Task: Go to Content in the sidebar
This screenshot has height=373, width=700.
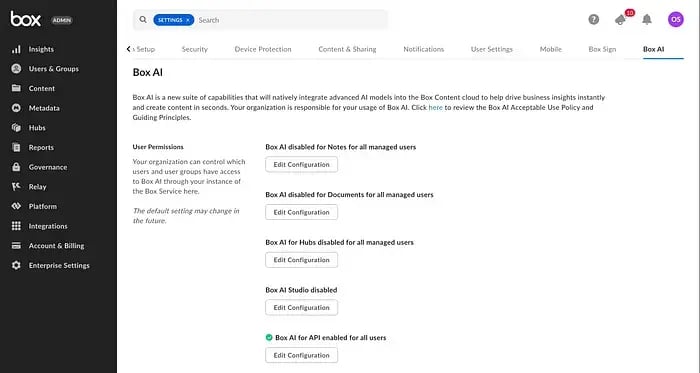Action: pos(42,88)
